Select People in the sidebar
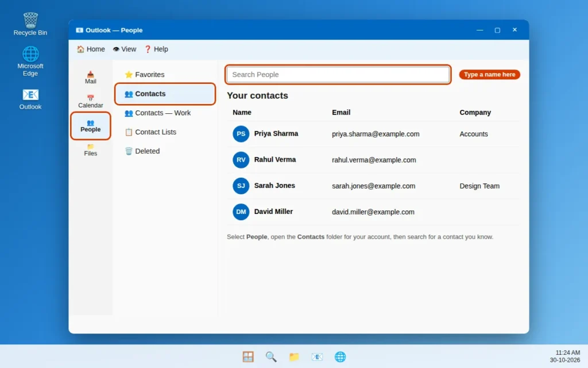Viewport: 588px width, 368px height. point(90,126)
